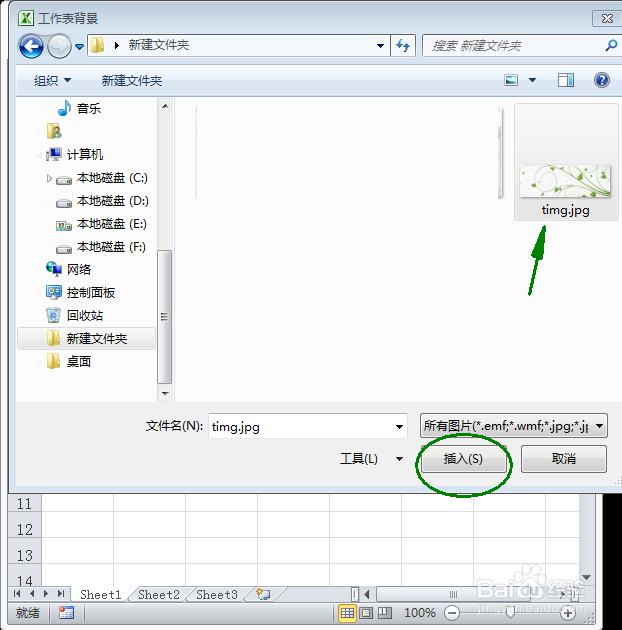Image resolution: width=622 pixels, height=630 pixels.
Task: Open the 所有图片 file type dropdown
Action: pyautogui.click(x=514, y=425)
